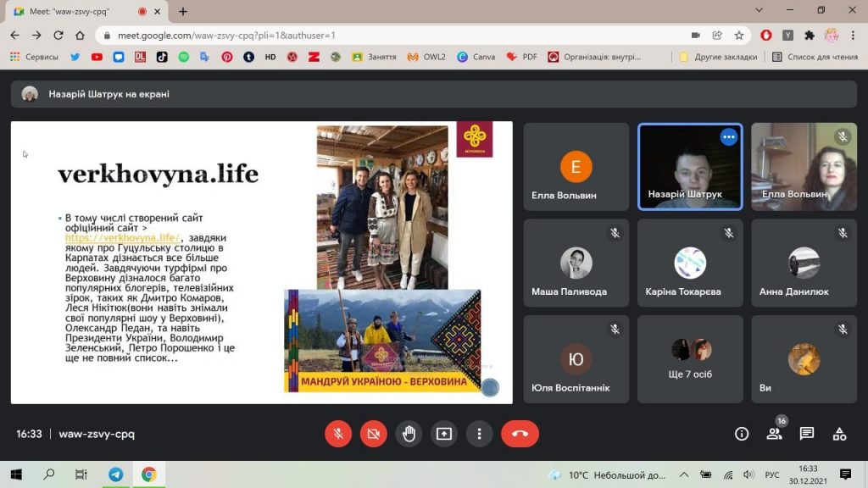Click the address bar with meet.google.com URL
Image resolution: width=868 pixels, height=488 pixels.
pyautogui.click(x=381, y=36)
